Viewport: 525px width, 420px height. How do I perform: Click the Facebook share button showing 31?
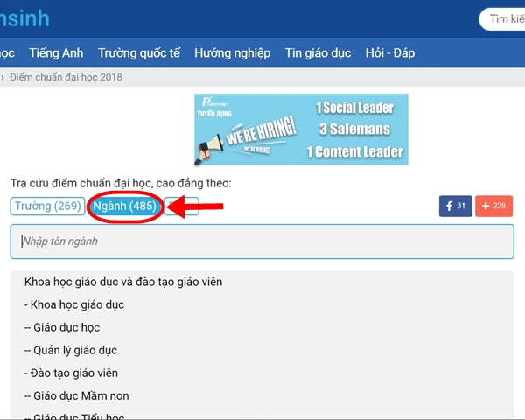click(455, 206)
